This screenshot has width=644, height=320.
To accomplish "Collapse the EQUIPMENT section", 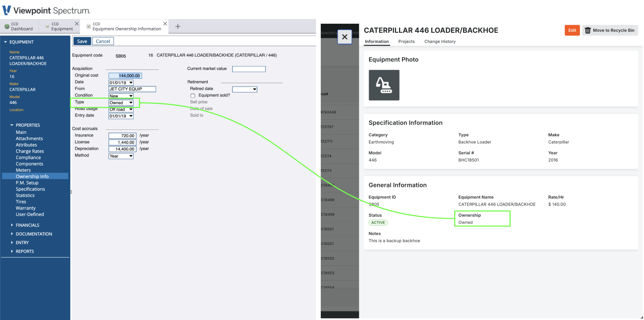I will click(5, 42).
